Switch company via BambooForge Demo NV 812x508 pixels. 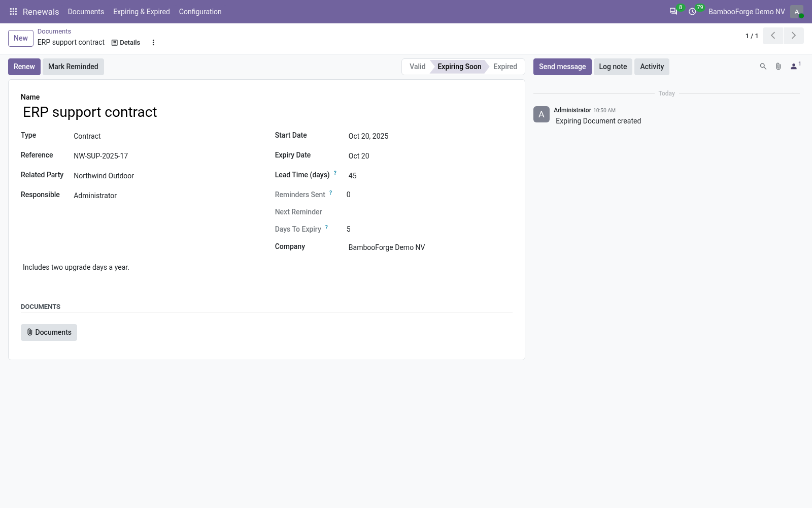[x=747, y=12]
